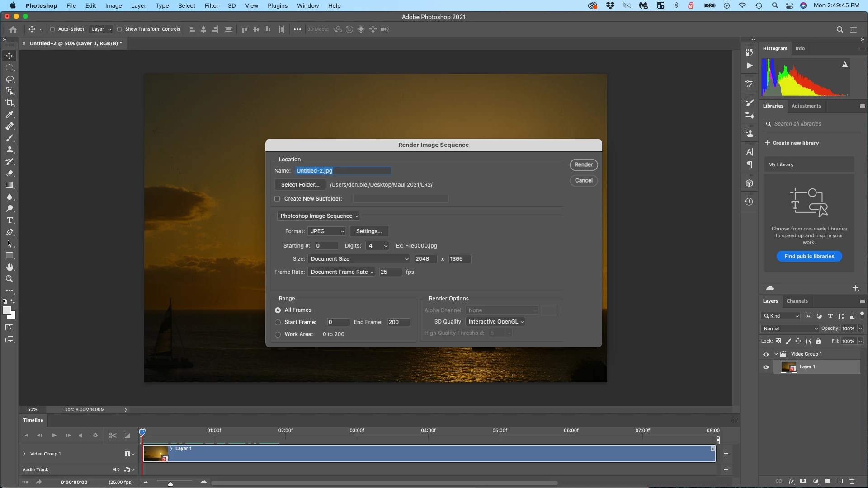868x488 pixels.
Task: Select the Hand tool
Action: click(x=9, y=267)
